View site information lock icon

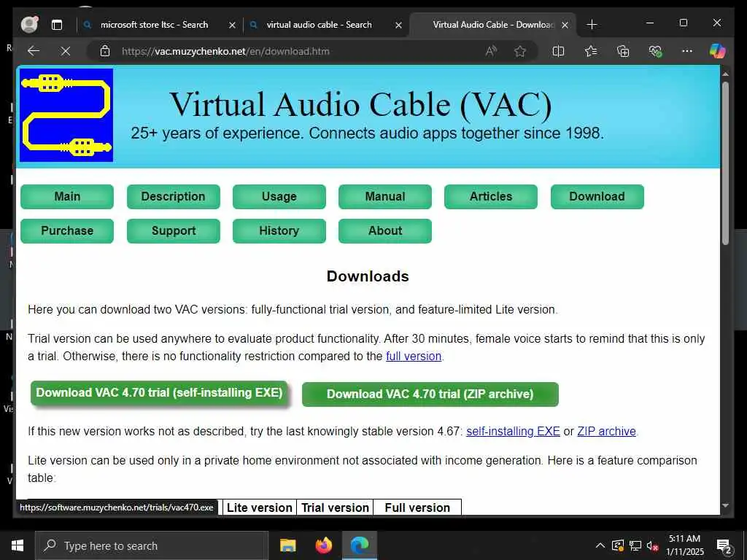click(x=105, y=51)
